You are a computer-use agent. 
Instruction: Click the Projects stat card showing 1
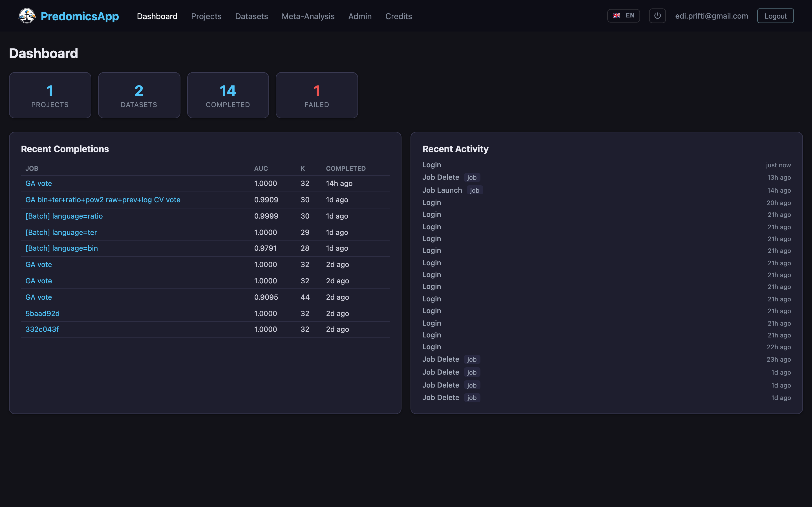pyautogui.click(x=50, y=95)
